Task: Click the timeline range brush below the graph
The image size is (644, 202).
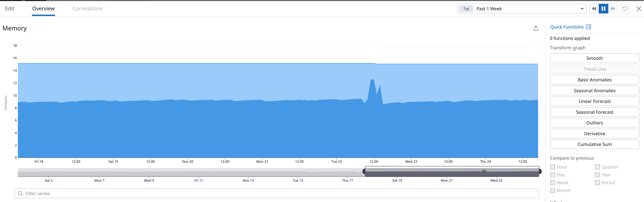Action: 452,171
